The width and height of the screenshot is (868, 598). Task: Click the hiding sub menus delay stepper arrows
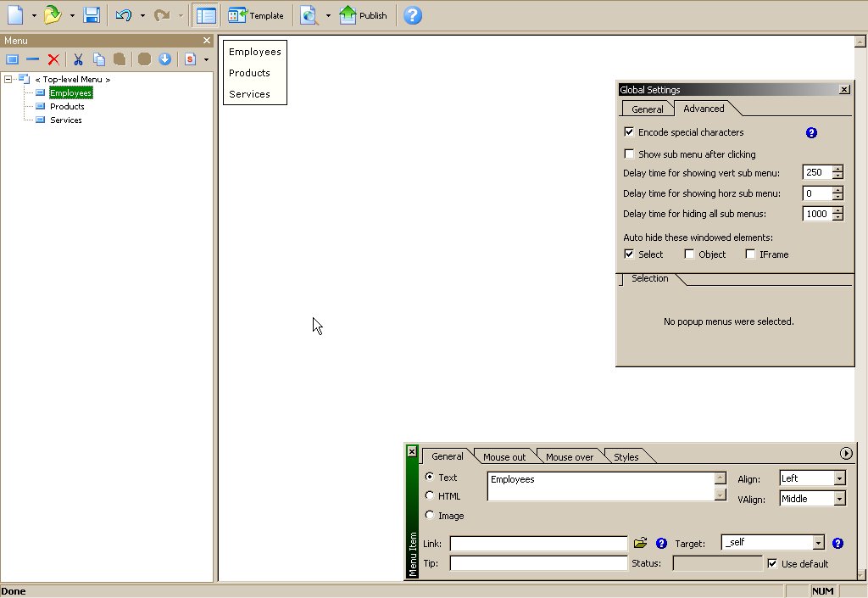(837, 213)
